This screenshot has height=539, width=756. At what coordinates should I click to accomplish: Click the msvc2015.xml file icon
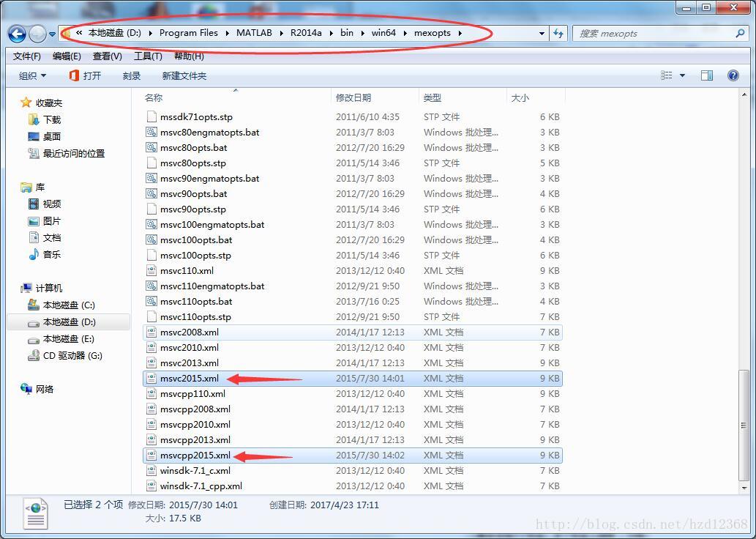[151, 379]
